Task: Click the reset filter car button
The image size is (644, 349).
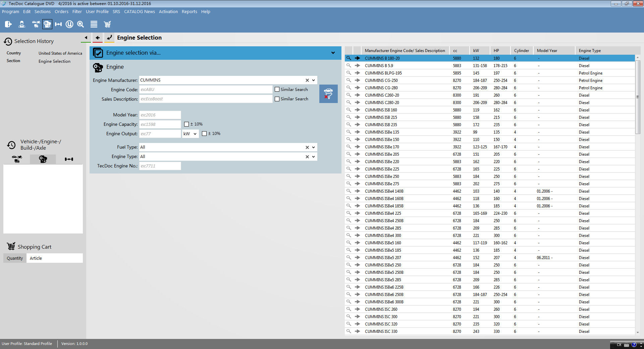Action: [x=328, y=94]
